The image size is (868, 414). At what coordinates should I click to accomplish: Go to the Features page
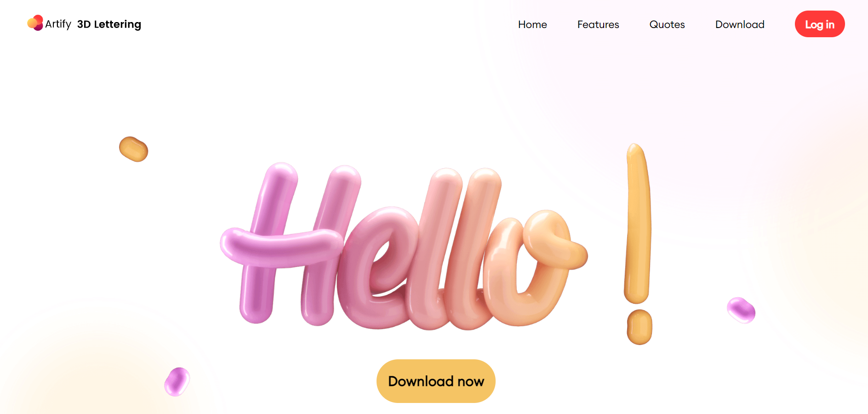click(x=598, y=24)
